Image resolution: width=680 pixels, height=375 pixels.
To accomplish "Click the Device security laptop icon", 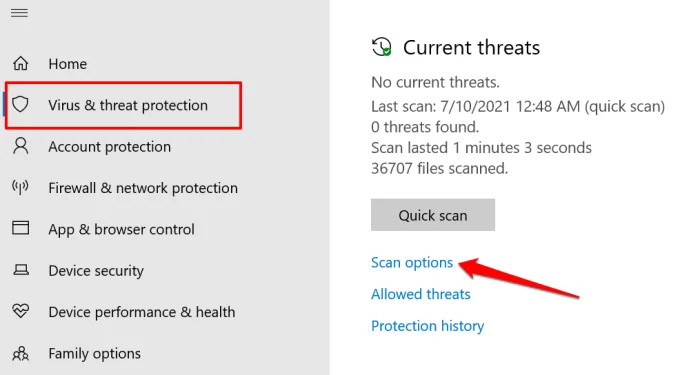I will (x=20, y=270).
